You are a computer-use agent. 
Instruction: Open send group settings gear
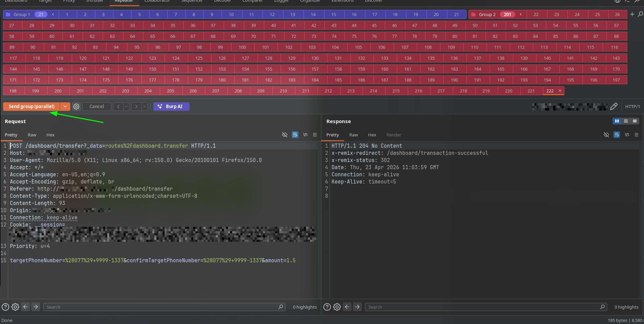(76, 106)
